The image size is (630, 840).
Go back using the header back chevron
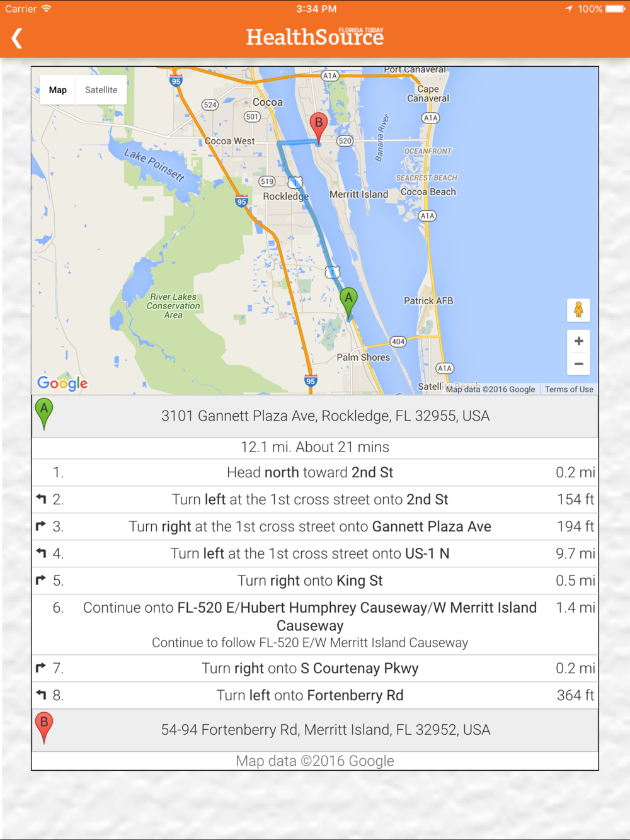coord(17,38)
